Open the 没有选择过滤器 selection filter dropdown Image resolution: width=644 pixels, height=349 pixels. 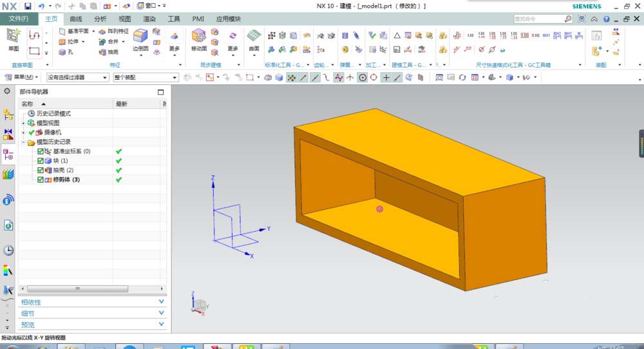pyautogui.click(x=77, y=77)
